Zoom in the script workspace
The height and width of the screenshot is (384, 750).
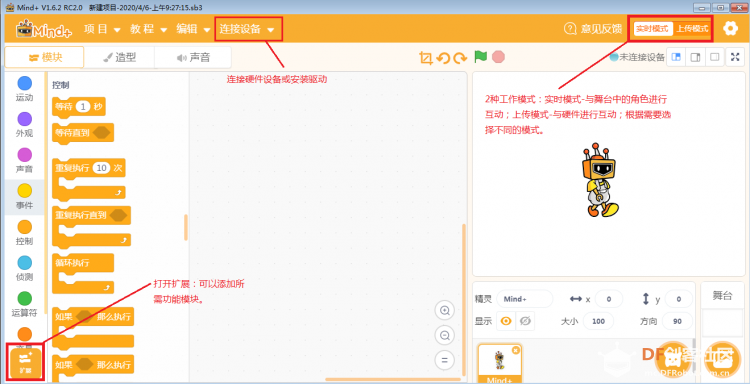click(444, 311)
